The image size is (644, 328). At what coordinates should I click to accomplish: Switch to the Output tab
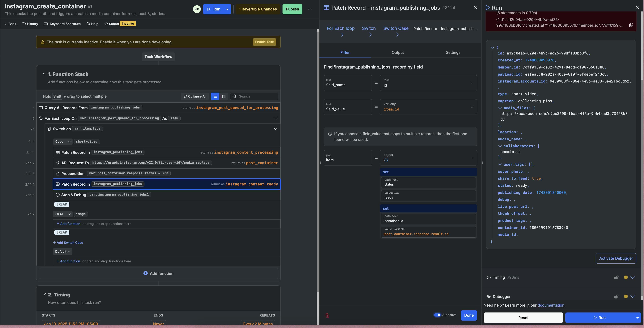click(397, 52)
